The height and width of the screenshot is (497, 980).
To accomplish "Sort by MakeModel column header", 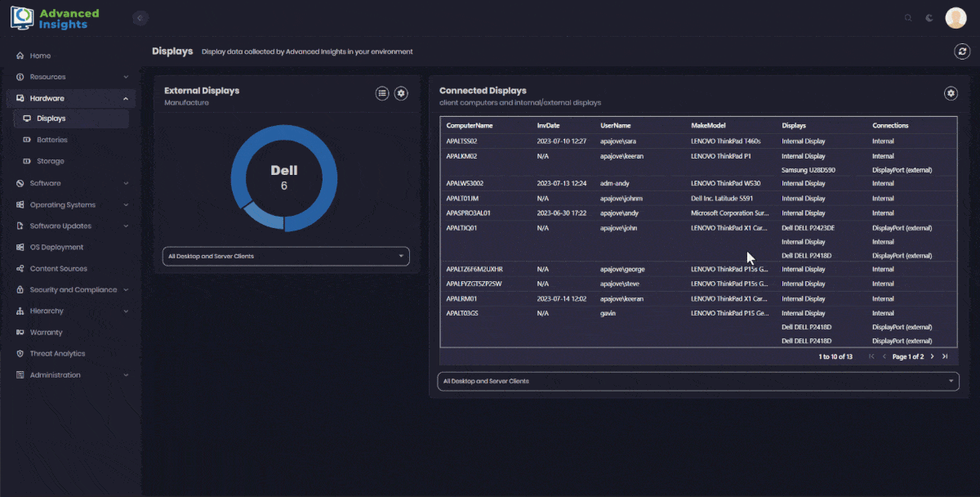I will point(709,126).
